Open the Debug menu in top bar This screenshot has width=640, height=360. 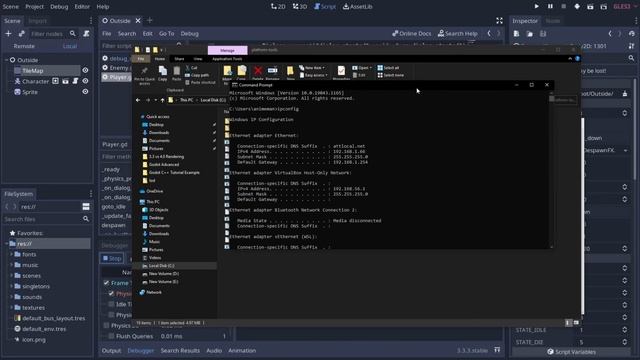point(59,7)
